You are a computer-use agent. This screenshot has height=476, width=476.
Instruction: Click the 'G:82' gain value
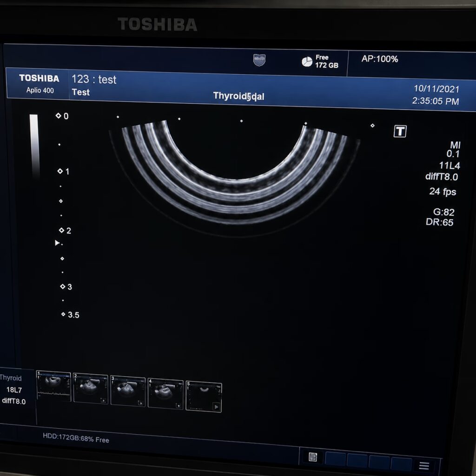[x=443, y=212]
